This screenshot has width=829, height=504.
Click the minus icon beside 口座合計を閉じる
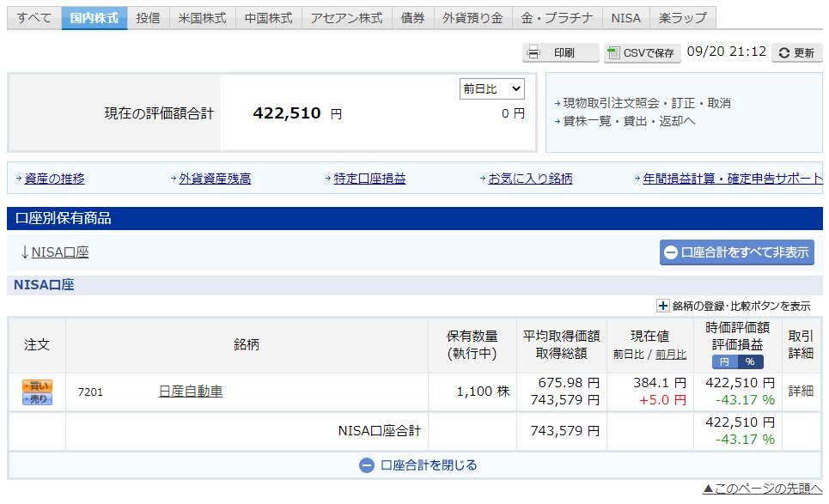click(x=366, y=465)
